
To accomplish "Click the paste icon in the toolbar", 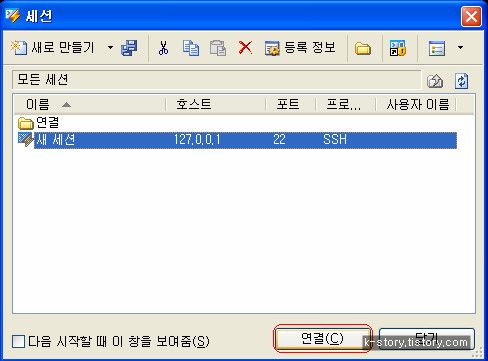I will coord(218,48).
